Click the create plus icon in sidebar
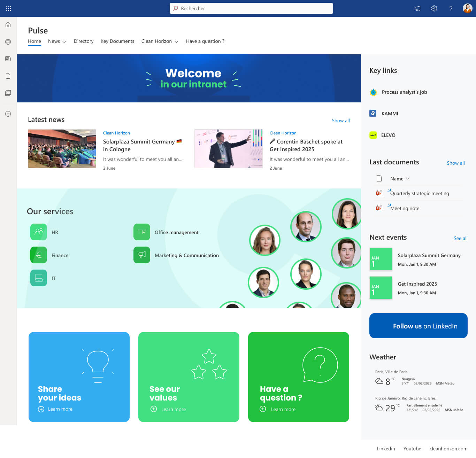Viewport: 476px width, 458px height. tap(8, 114)
